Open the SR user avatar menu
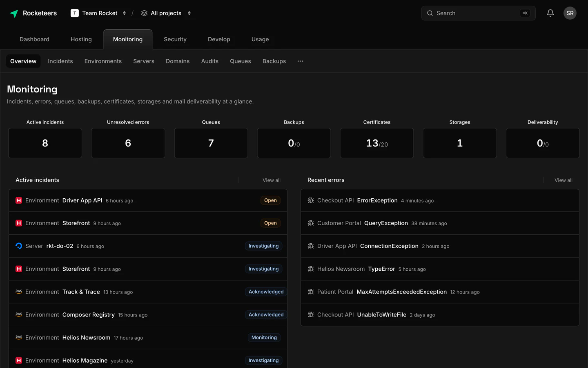This screenshot has height=368, width=588. click(570, 13)
